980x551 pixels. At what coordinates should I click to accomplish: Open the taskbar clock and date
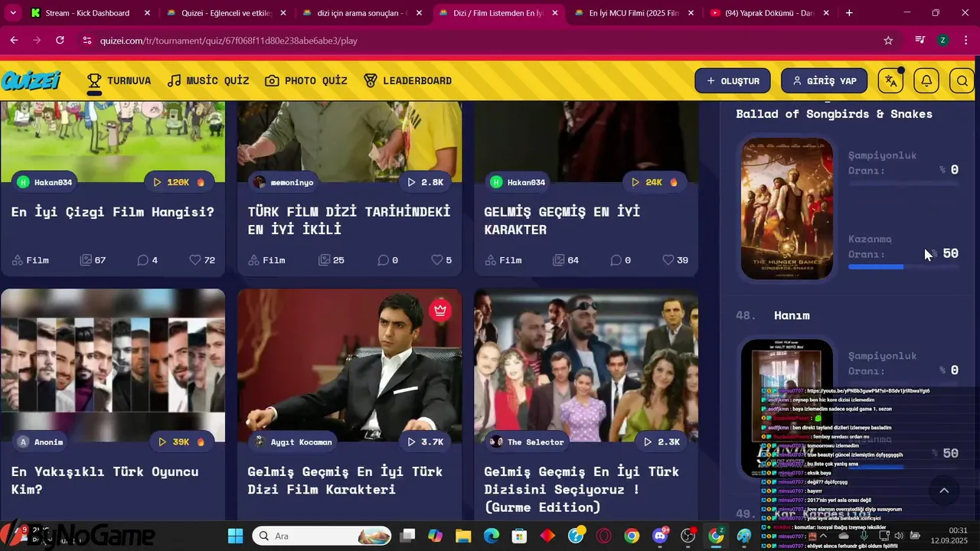(x=949, y=536)
